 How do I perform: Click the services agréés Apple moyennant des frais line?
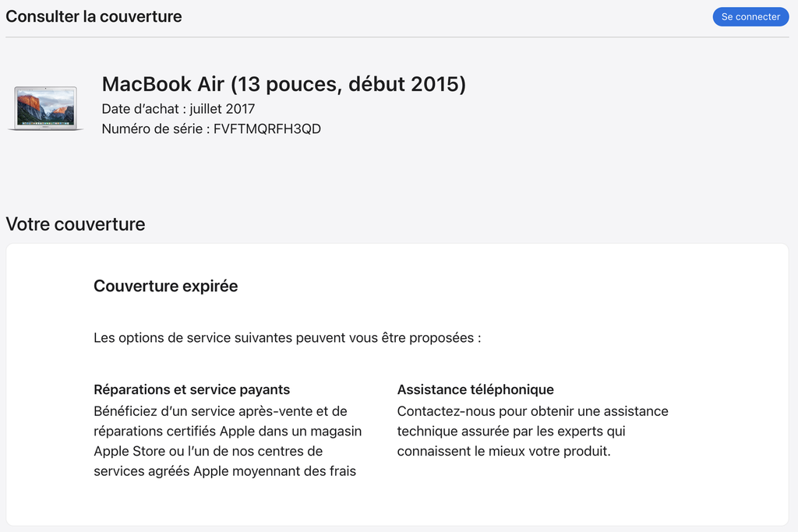(x=224, y=471)
